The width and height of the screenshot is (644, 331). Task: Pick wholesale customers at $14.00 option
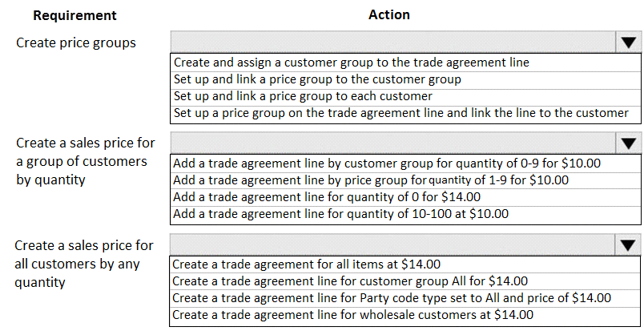click(405, 316)
